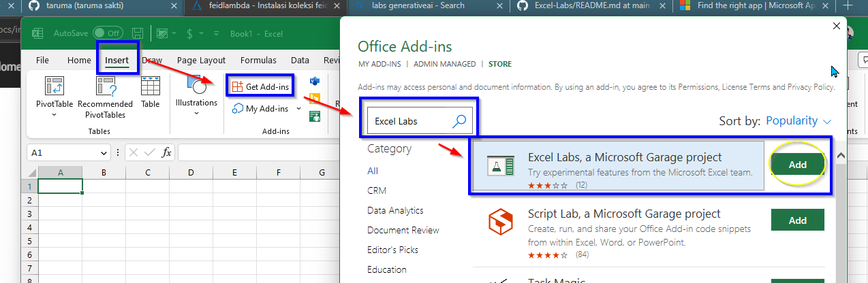Add the Excel Labs add-in
The image size is (868, 283).
click(797, 165)
